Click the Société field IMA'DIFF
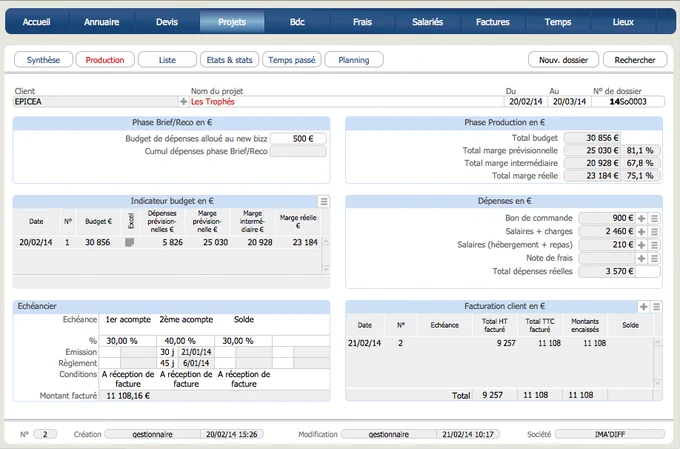This screenshot has height=449, width=680. click(x=610, y=434)
